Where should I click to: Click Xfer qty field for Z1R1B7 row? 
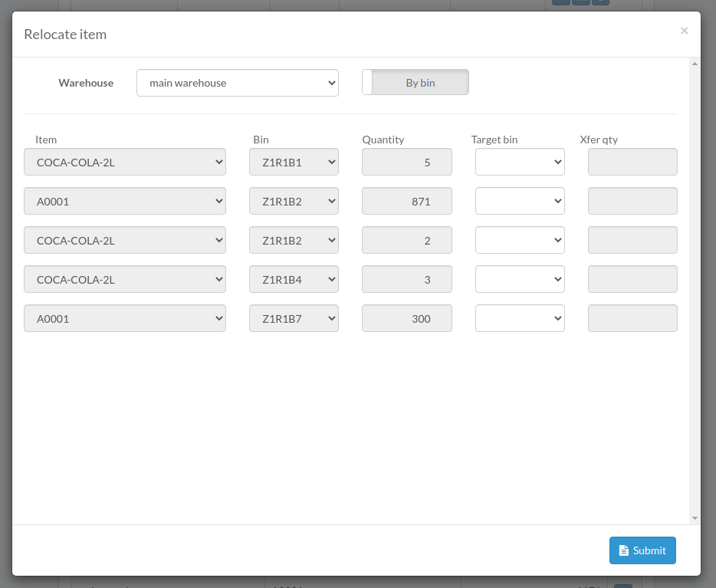tap(633, 318)
